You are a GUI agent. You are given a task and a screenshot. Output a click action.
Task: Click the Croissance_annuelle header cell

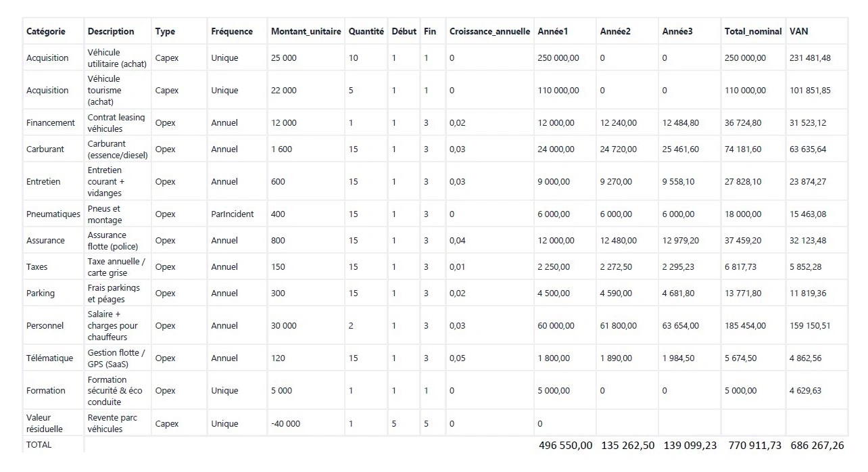coord(489,31)
